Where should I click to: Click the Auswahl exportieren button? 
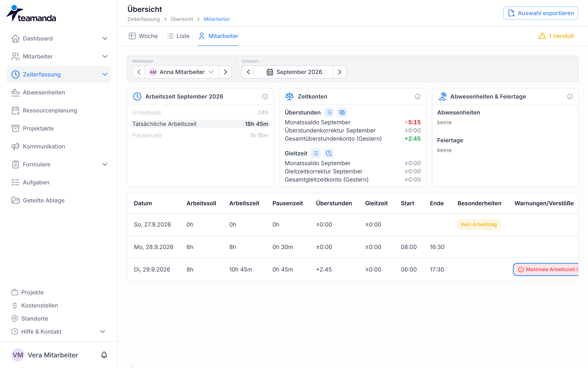click(540, 13)
